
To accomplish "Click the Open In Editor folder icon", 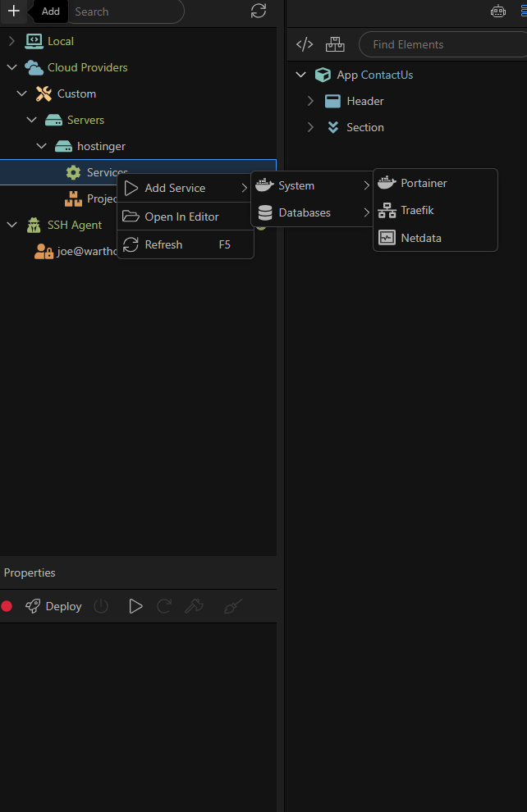I will pos(131,217).
